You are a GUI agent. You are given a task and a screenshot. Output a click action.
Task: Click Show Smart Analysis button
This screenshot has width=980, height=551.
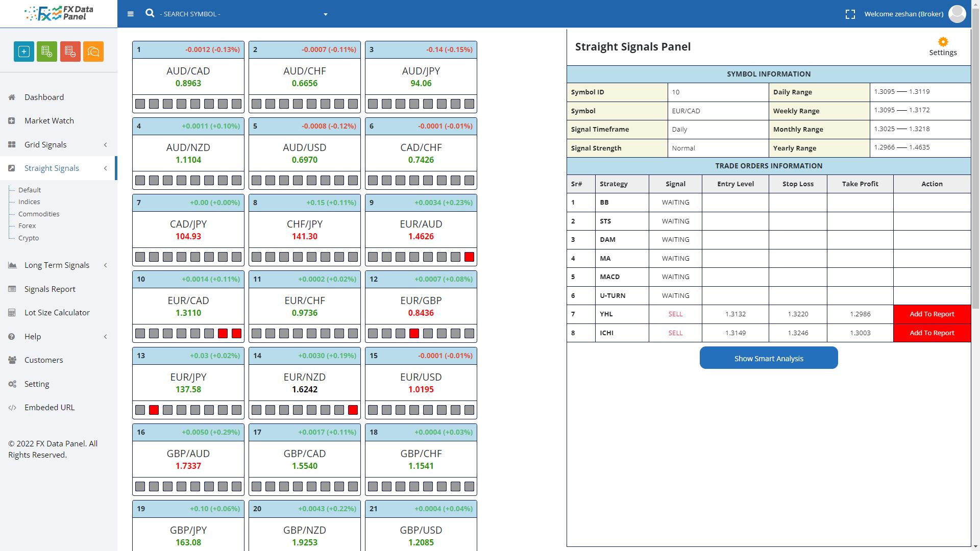click(x=768, y=358)
